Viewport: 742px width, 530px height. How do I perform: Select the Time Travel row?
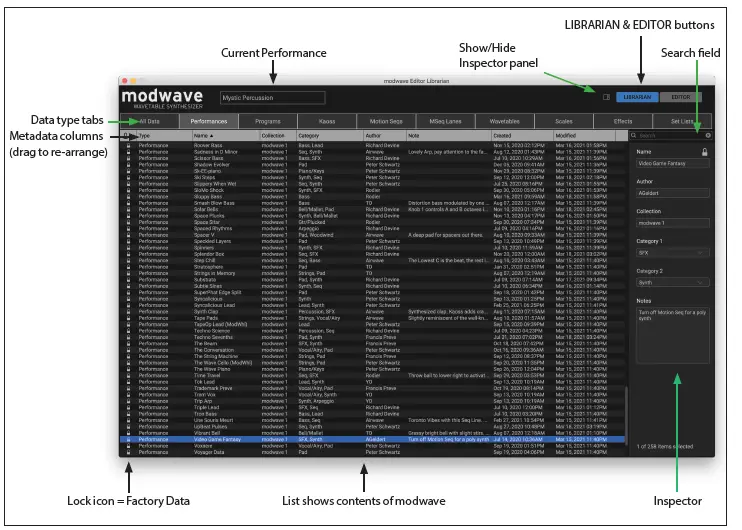pos(372,375)
